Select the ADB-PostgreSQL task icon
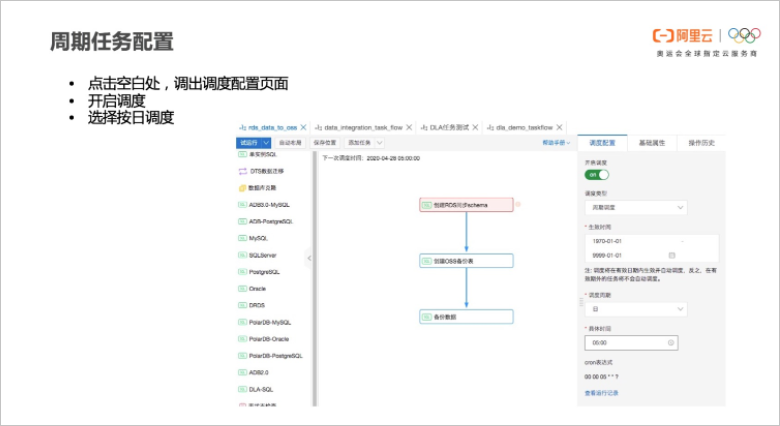Viewport: 780px width, 426px height. (242, 221)
